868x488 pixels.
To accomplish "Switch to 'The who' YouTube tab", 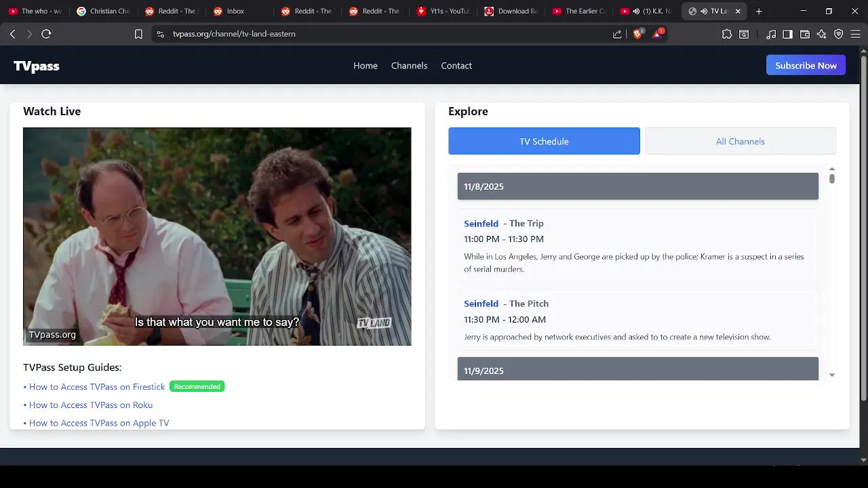I will coord(35,11).
